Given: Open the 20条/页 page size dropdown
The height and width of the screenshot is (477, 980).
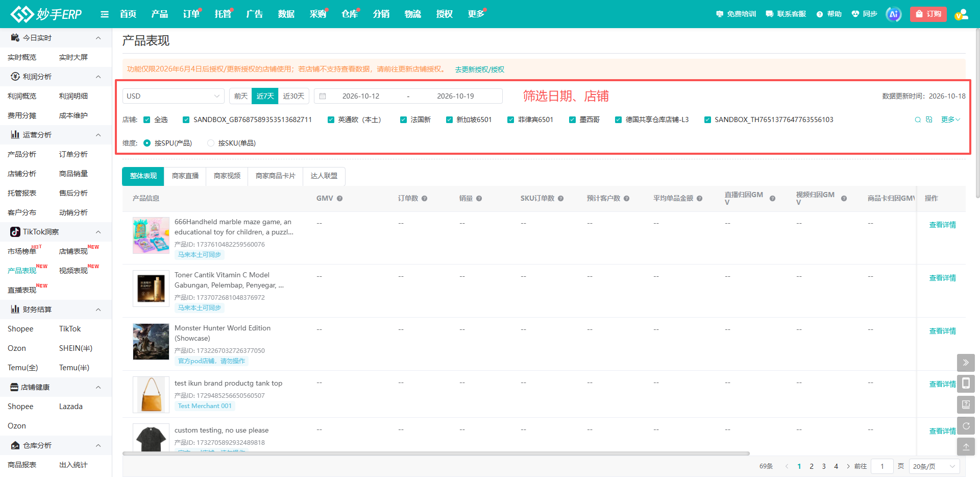Looking at the screenshot, I should click(934, 466).
